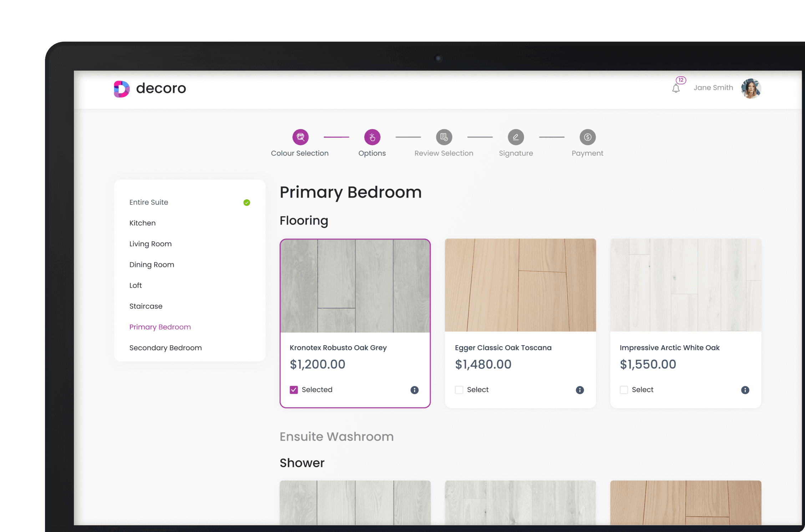Click the $1,550.00 price text

tap(648, 364)
